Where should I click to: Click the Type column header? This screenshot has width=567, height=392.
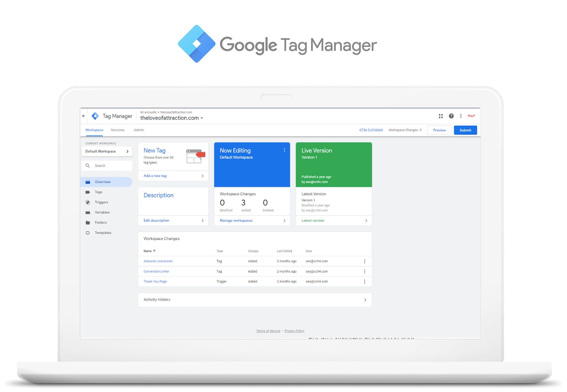pos(219,251)
